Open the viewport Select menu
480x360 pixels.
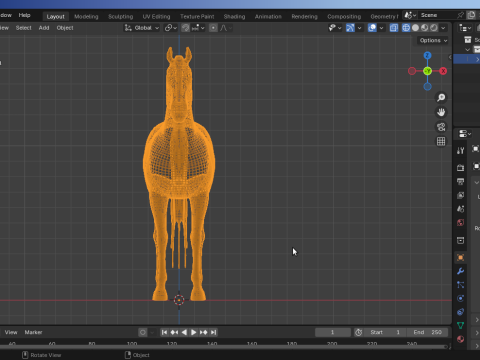pyautogui.click(x=23, y=28)
